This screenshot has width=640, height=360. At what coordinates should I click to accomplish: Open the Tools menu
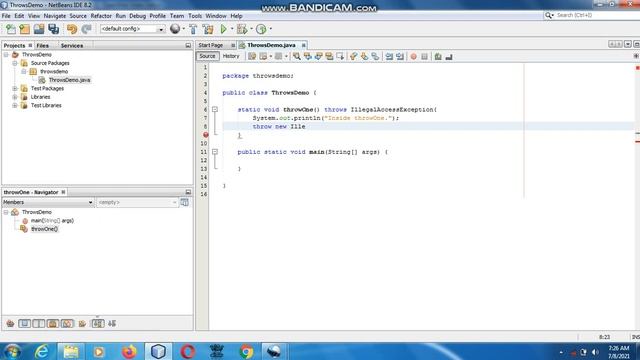[195, 16]
